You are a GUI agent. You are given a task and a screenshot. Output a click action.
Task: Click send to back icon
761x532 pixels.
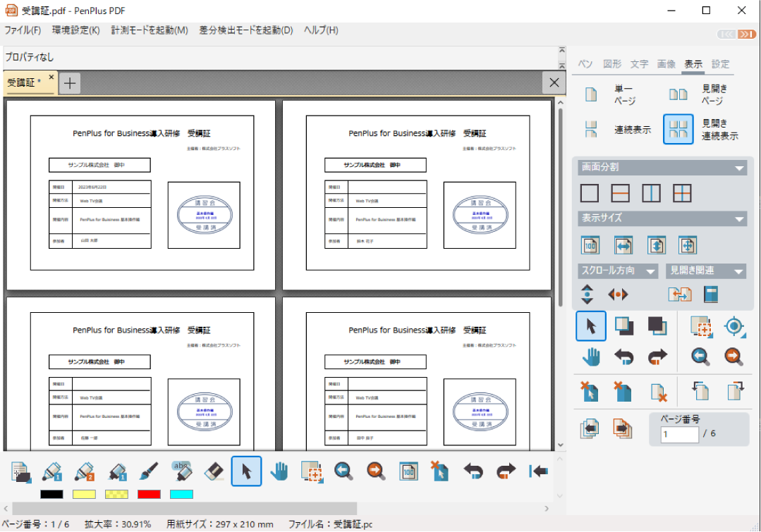tap(657, 326)
